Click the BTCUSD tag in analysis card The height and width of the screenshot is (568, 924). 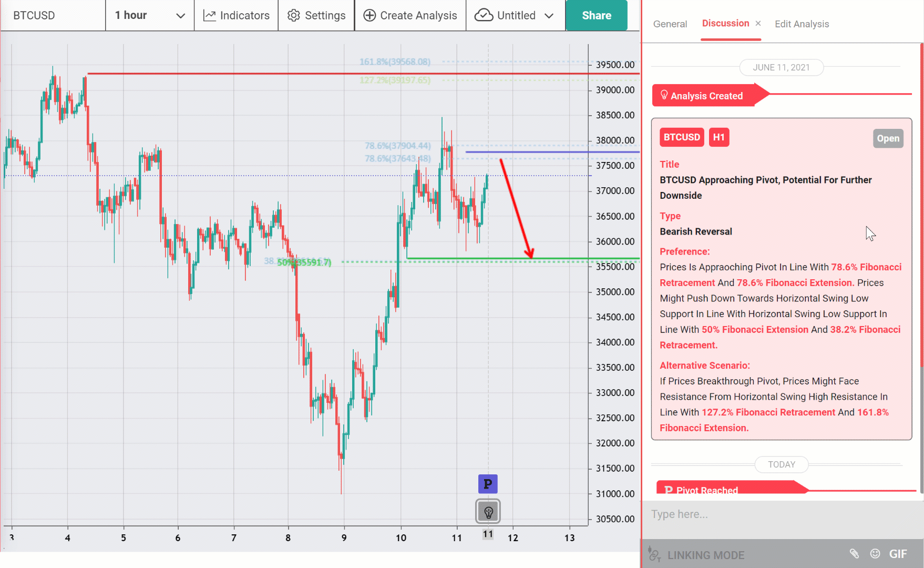681,137
